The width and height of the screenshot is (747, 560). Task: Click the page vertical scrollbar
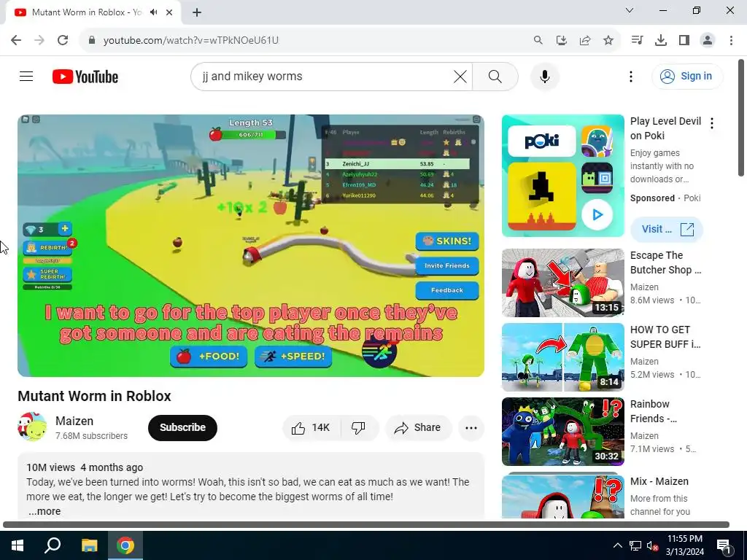(741, 117)
